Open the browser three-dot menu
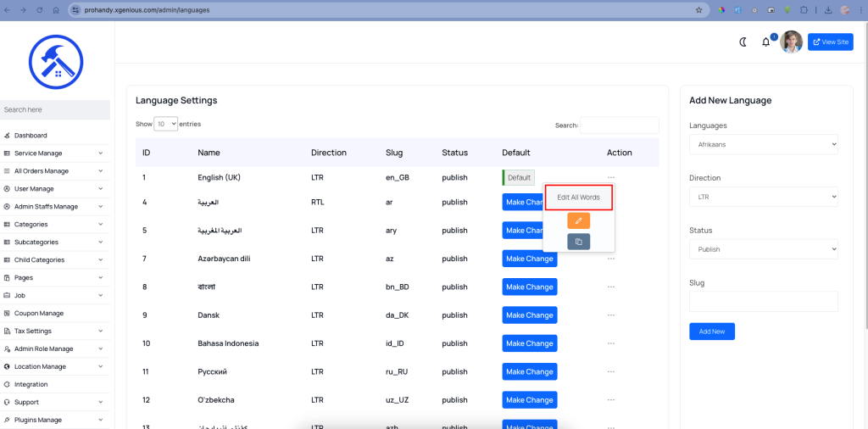Viewport: 868px width, 429px height. point(860,10)
